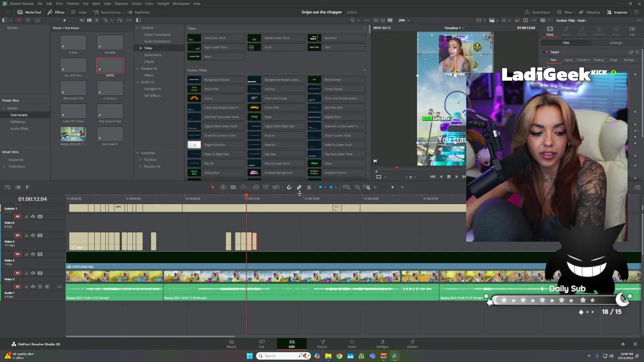Open the Media Pool panel
This screenshot has width=644, height=362.
29,12
